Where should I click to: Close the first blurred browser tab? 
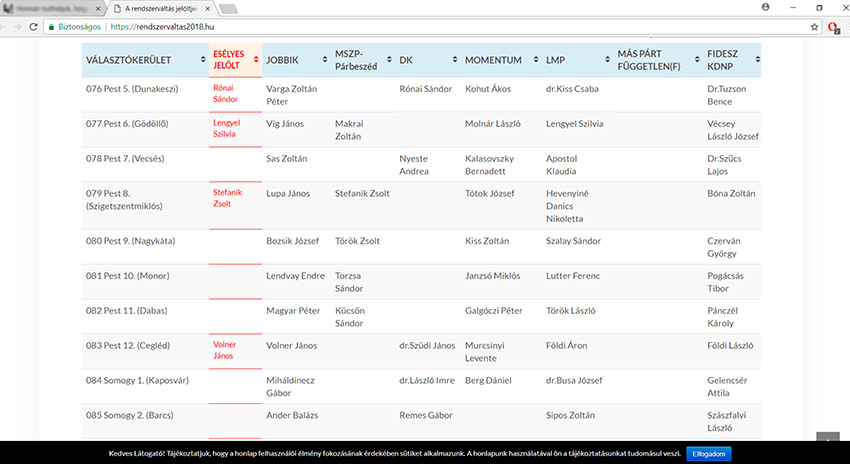[98, 9]
